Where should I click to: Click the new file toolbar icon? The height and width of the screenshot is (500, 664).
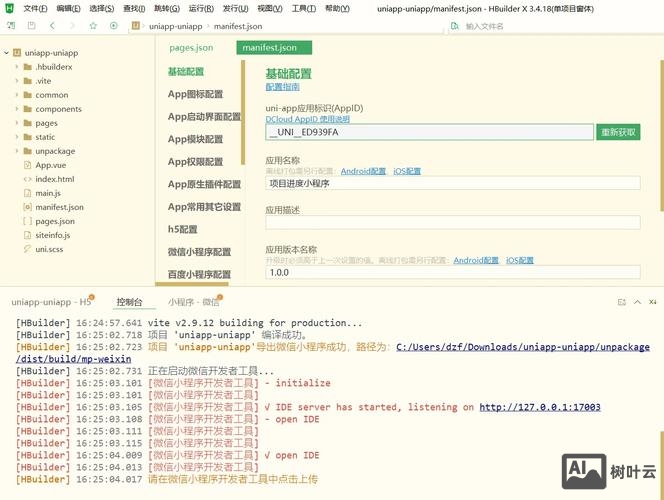tap(11, 26)
